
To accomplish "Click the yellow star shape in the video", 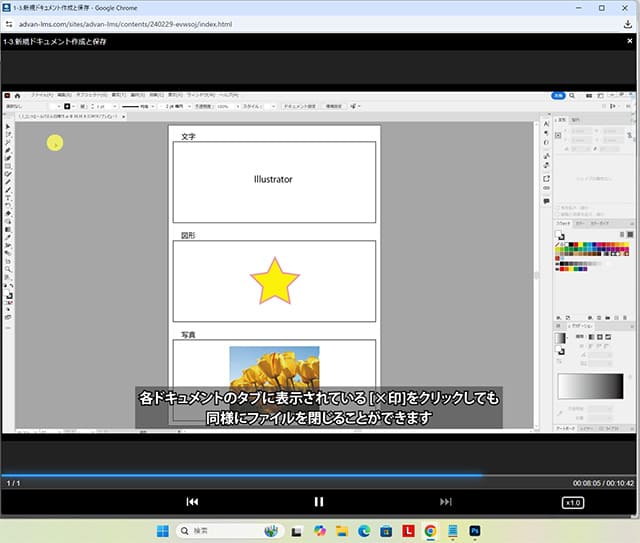I will pos(274,281).
